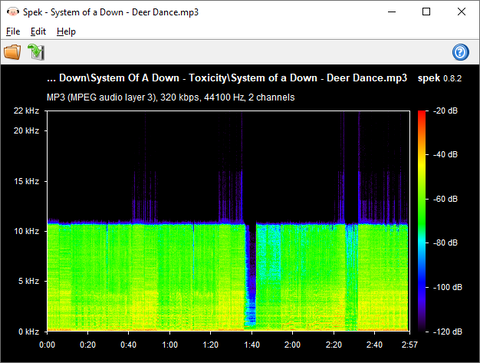Close the Spek window
The width and height of the screenshot is (480, 363).
pyautogui.click(x=461, y=12)
